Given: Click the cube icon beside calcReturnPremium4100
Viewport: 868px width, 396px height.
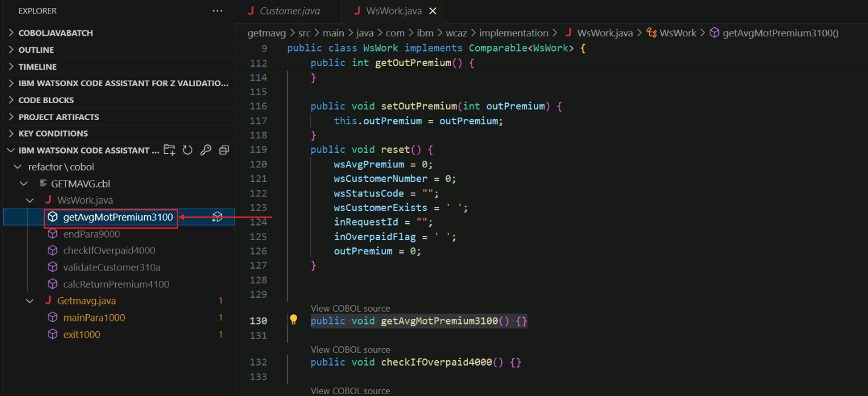Looking at the screenshot, I should tap(53, 284).
